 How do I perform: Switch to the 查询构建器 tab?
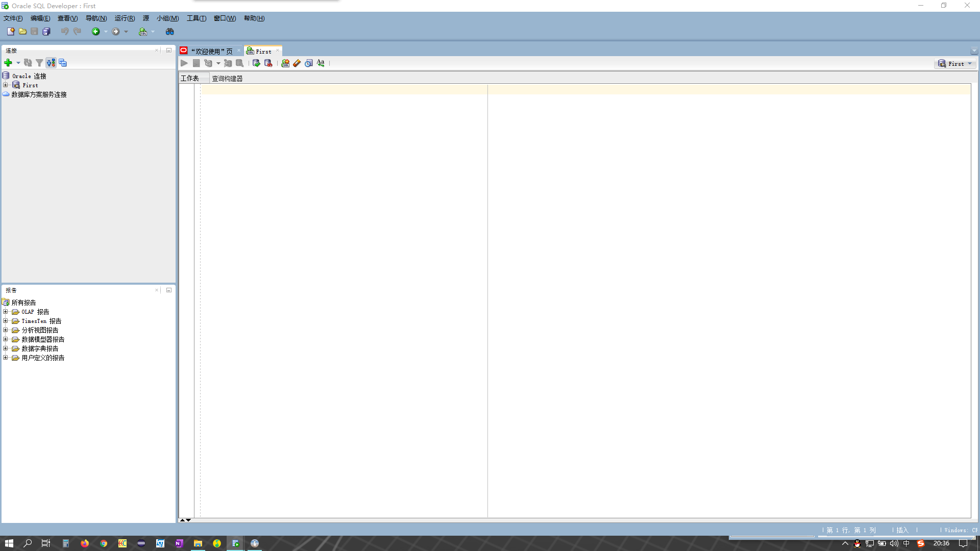tap(227, 79)
